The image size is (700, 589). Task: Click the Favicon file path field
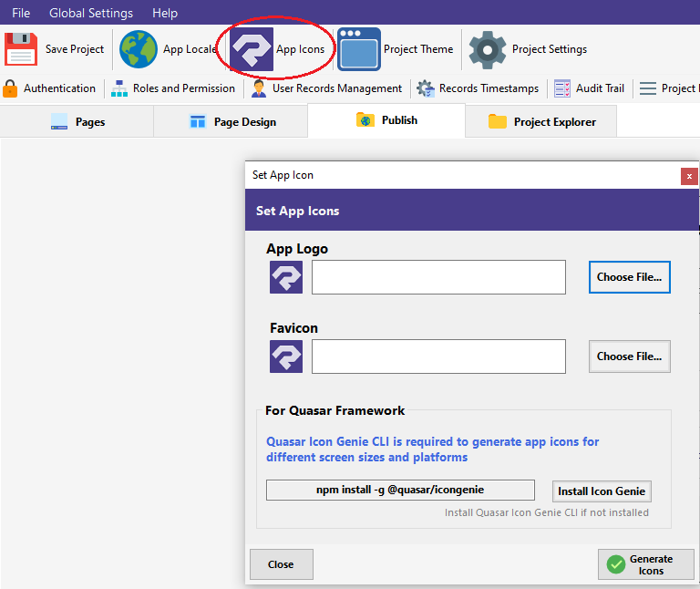tap(438, 356)
